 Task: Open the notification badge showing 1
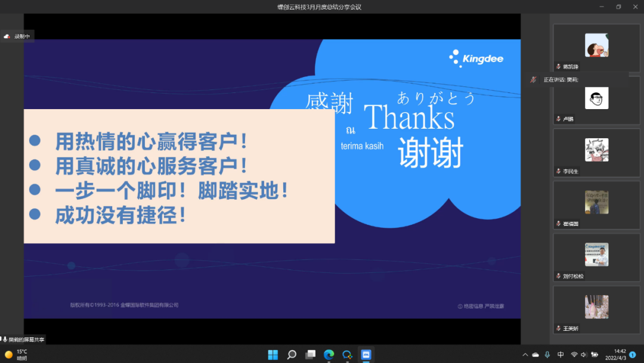(633, 355)
